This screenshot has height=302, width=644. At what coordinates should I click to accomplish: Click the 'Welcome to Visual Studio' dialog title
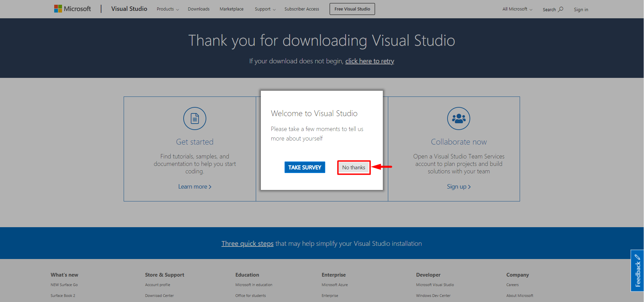314,113
